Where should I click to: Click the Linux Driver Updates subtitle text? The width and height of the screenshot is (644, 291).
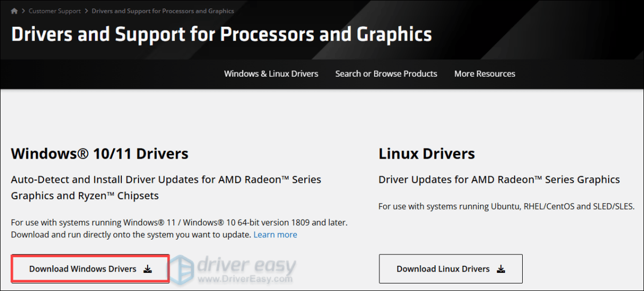pyautogui.click(x=499, y=180)
